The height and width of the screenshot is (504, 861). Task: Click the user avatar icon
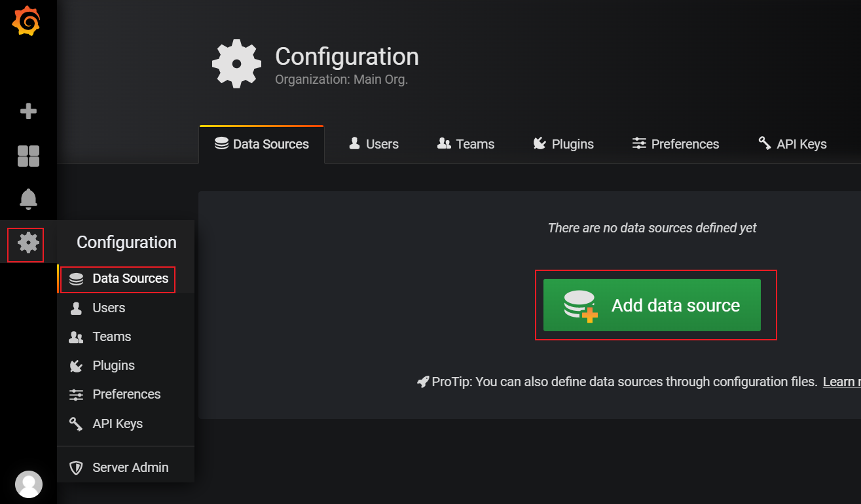[x=28, y=484]
